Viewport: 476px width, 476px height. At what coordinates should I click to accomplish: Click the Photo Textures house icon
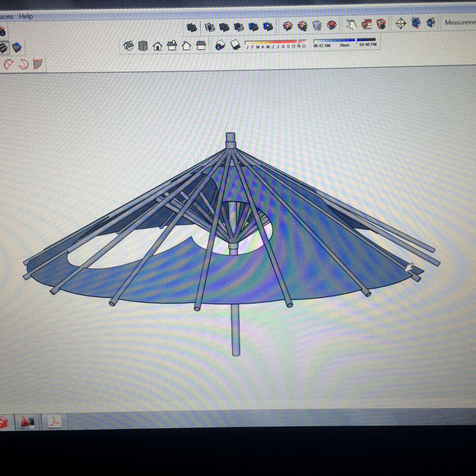point(431,23)
